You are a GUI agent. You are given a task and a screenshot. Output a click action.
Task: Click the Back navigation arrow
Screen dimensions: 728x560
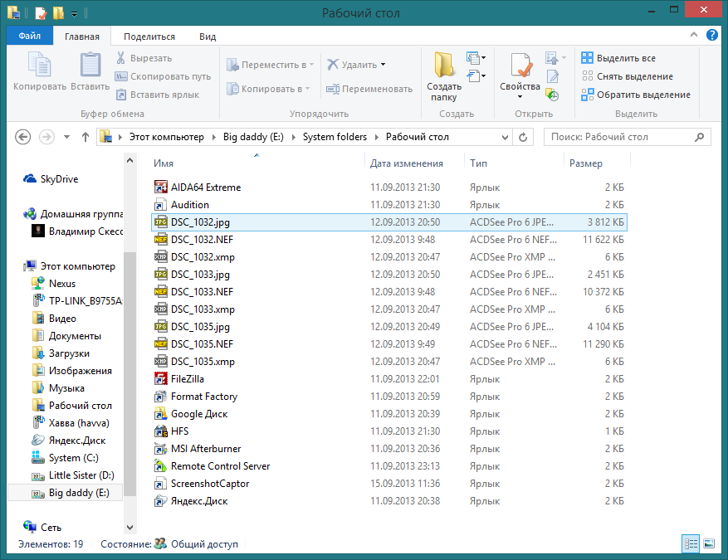(x=22, y=137)
